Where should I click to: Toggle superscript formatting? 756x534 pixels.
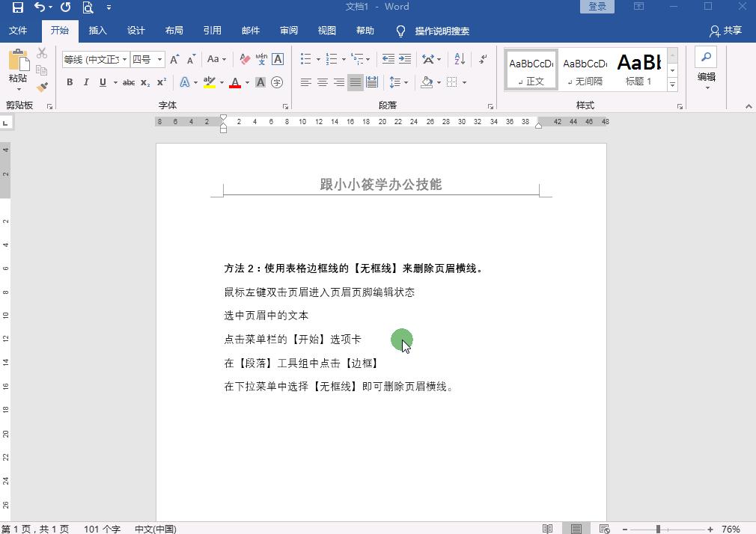point(161,82)
